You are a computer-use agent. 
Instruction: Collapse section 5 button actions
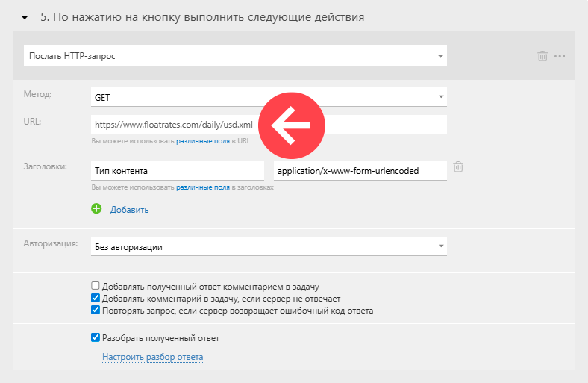coord(25,16)
